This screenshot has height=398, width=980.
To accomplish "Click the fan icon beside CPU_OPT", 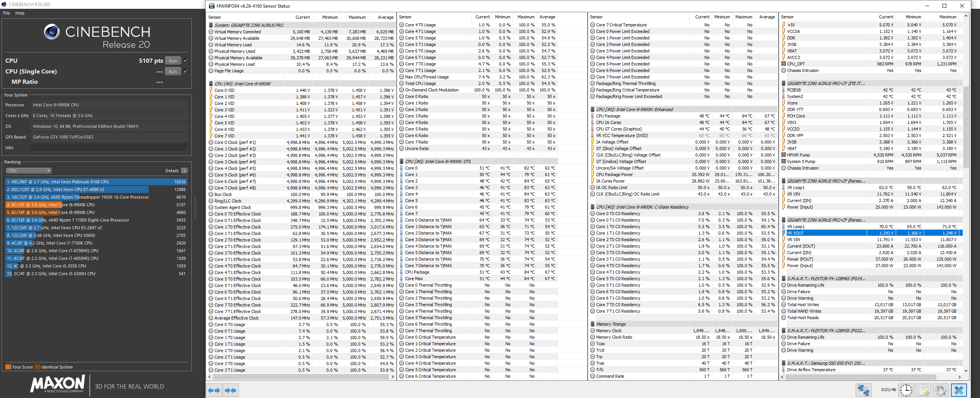I will pyautogui.click(x=784, y=64).
